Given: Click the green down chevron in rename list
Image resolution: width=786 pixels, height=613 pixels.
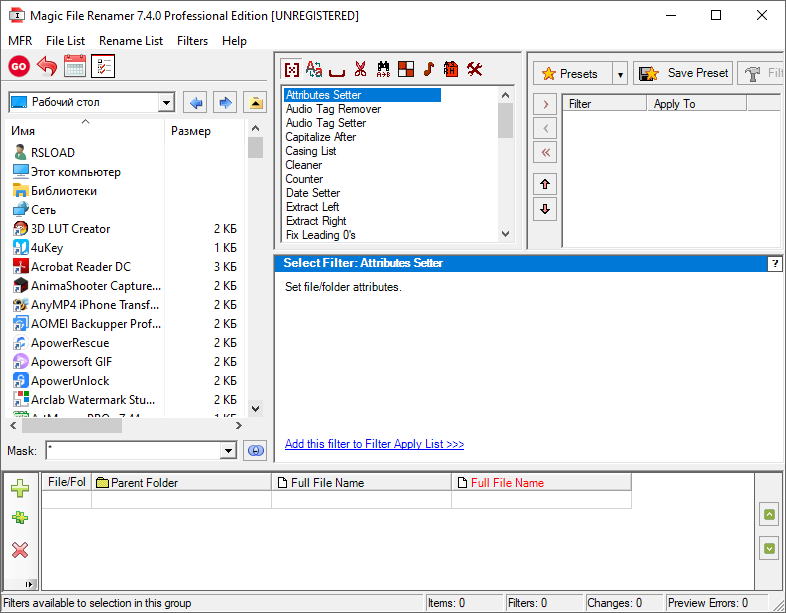Looking at the screenshot, I should (x=769, y=548).
